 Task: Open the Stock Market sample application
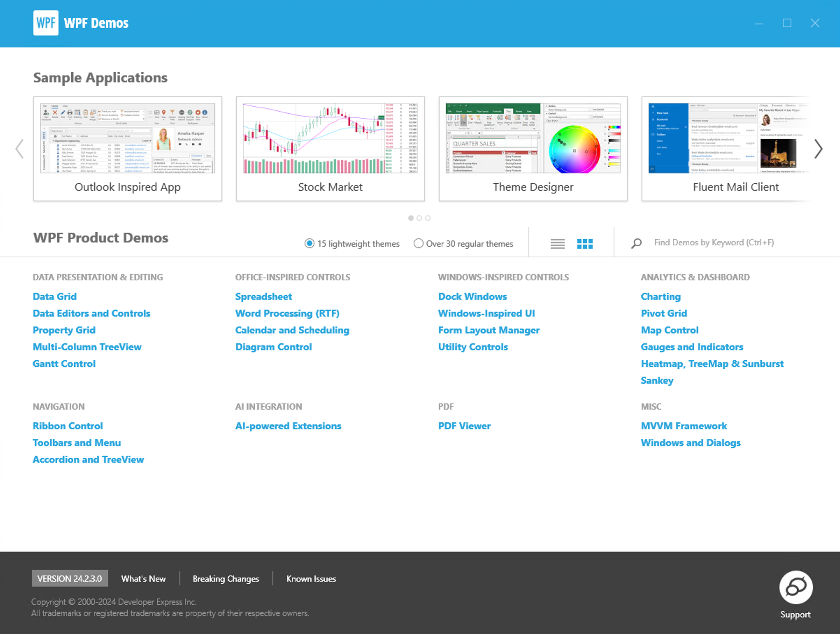pyautogui.click(x=330, y=148)
